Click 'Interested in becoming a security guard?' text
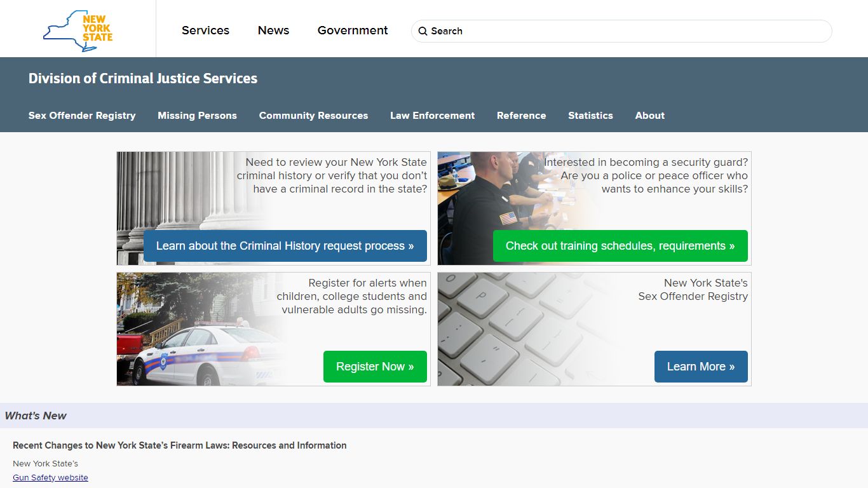The height and width of the screenshot is (488, 868). (646, 162)
